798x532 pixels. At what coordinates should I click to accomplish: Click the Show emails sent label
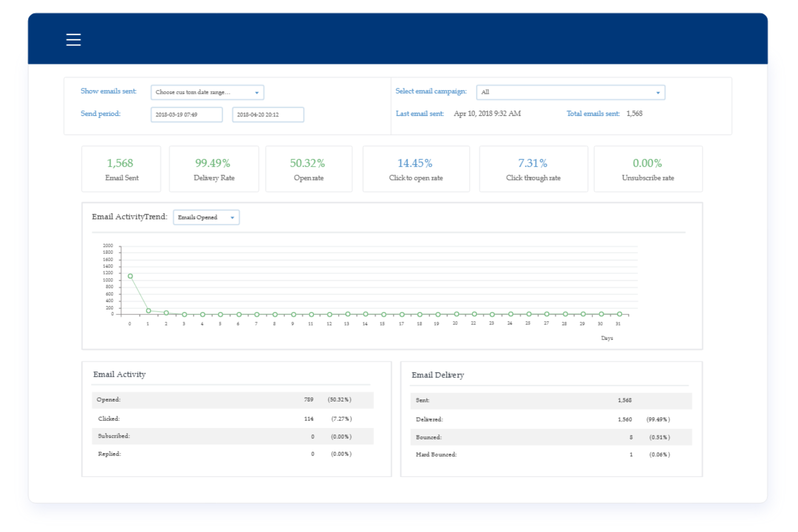tap(108, 91)
